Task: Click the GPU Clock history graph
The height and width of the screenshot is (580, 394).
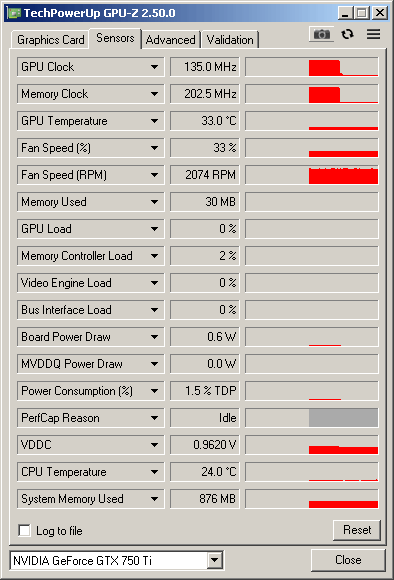Action: (312, 67)
